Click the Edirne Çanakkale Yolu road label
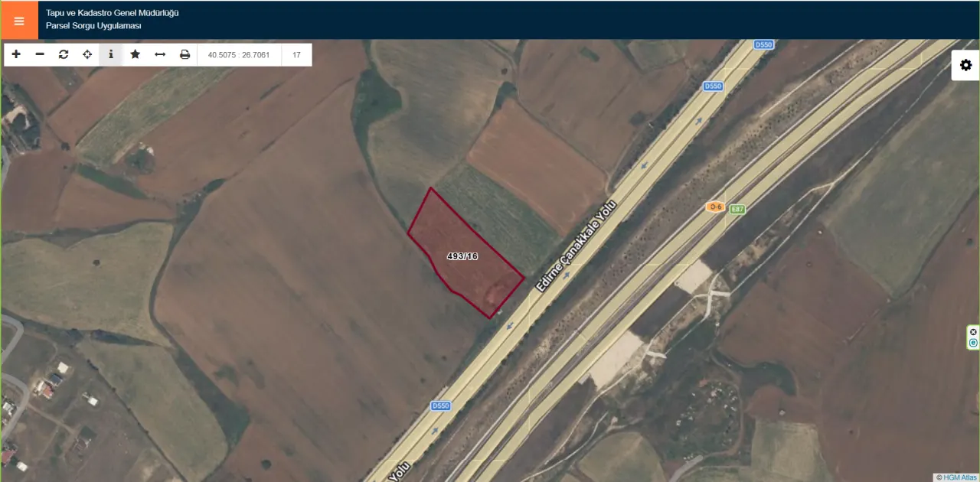The height and width of the screenshot is (482, 980). (575, 248)
